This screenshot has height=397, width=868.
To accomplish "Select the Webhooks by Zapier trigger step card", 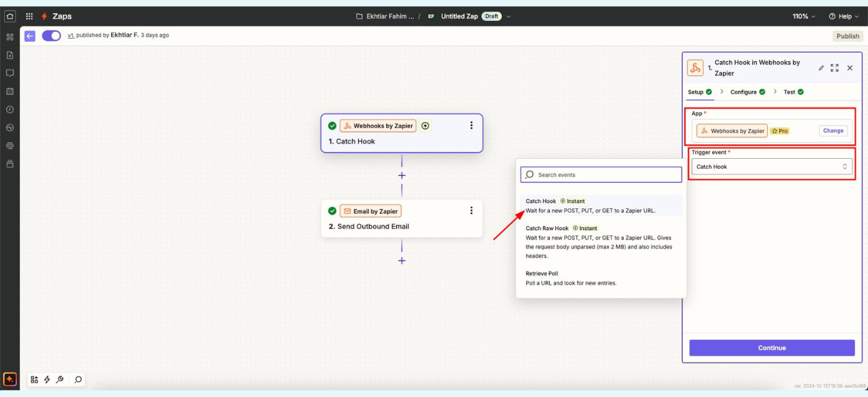I will click(401, 133).
